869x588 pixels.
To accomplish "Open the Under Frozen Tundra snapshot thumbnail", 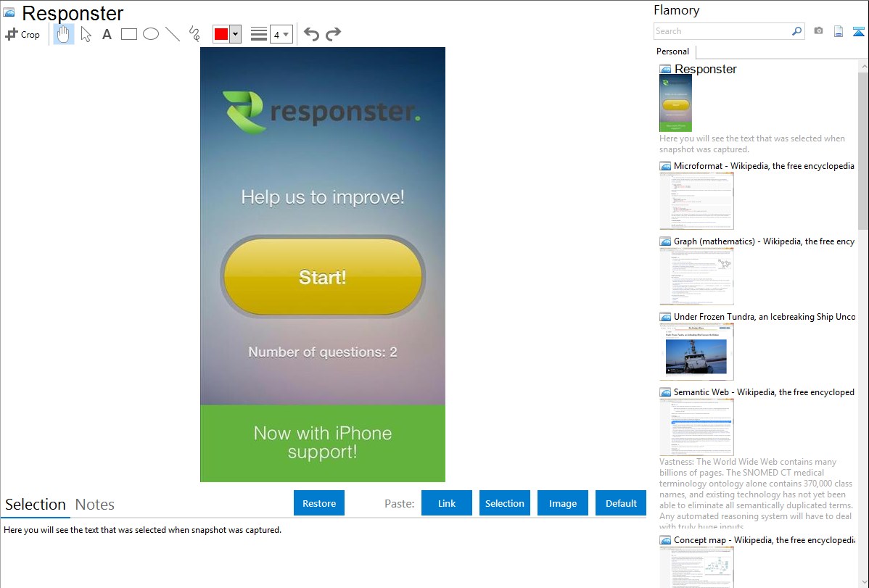I will pyautogui.click(x=696, y=352).
